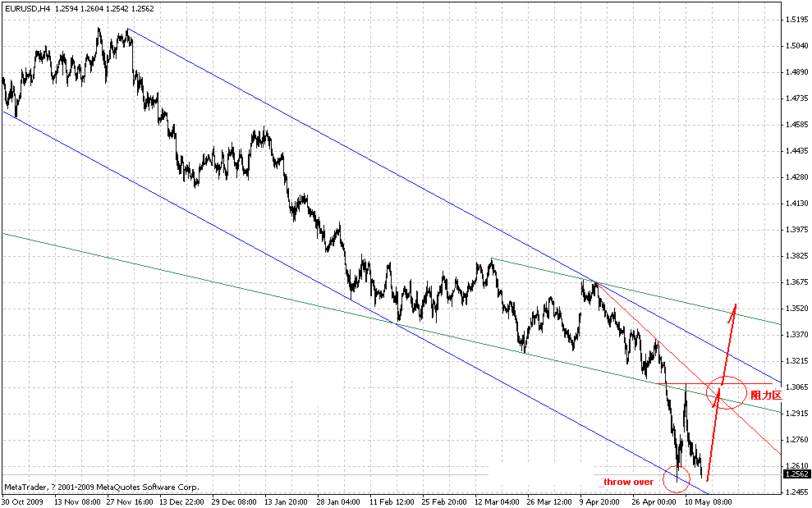812x508 pixels.
Task: Click the 12 Mar 04:00 time label
Action: [x=498, y=501]
